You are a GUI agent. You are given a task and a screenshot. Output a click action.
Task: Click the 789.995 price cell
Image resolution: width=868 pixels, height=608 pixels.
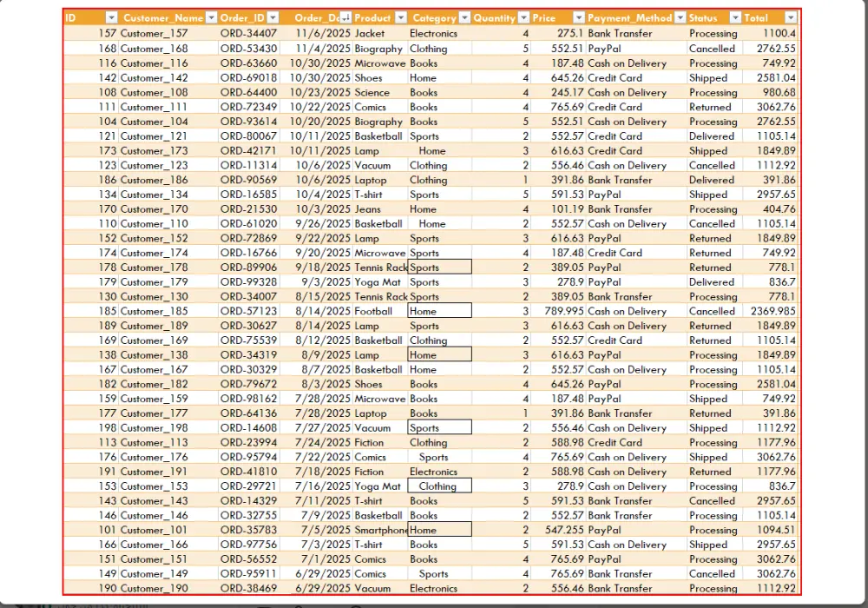click(x=557, y=311)
